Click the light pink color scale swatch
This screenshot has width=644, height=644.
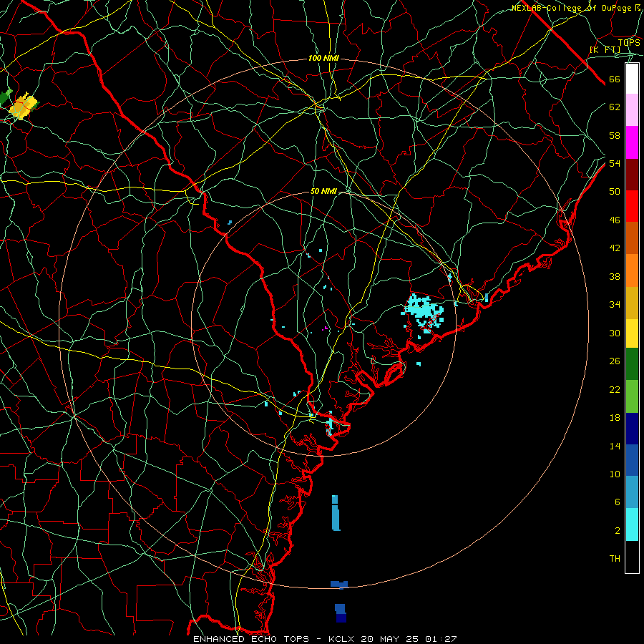(632, 110)
